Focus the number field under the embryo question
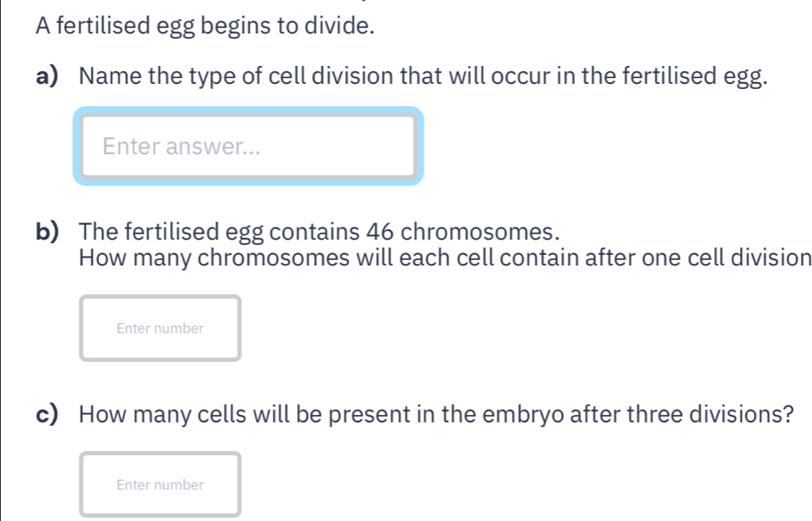Image resolution: width=812 pixels, height=521 pixels. point(161,484)
